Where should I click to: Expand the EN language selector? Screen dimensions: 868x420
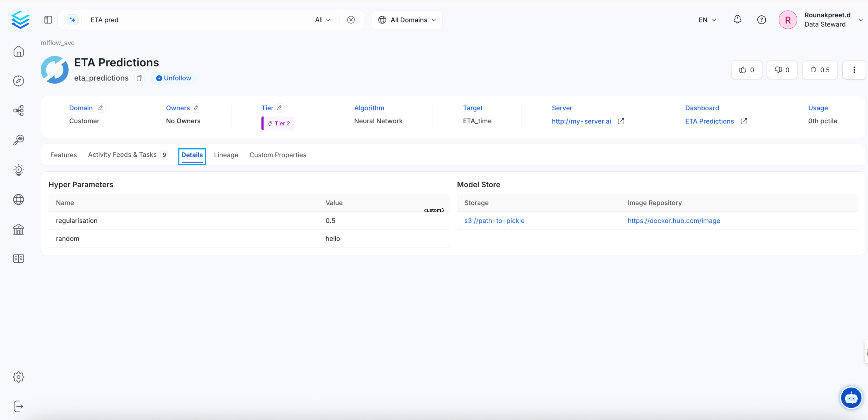pyautogui.click(x=707, y=20)
